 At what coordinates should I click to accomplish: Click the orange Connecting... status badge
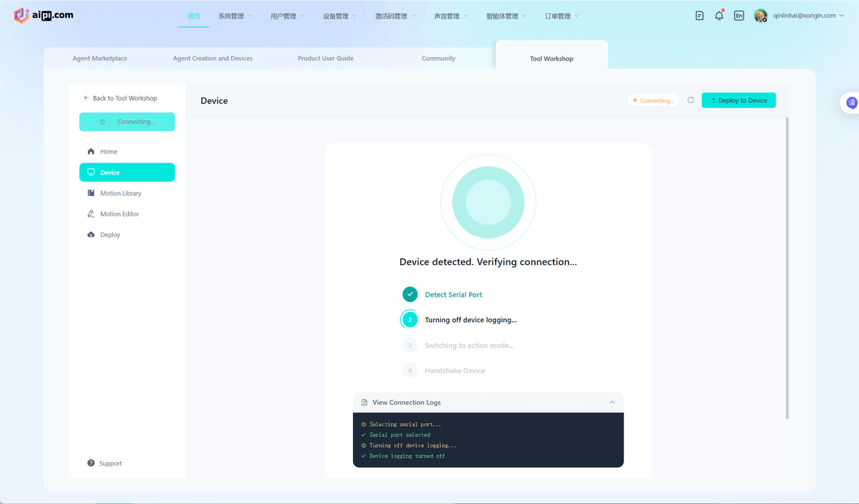click(x=654, y=101)
